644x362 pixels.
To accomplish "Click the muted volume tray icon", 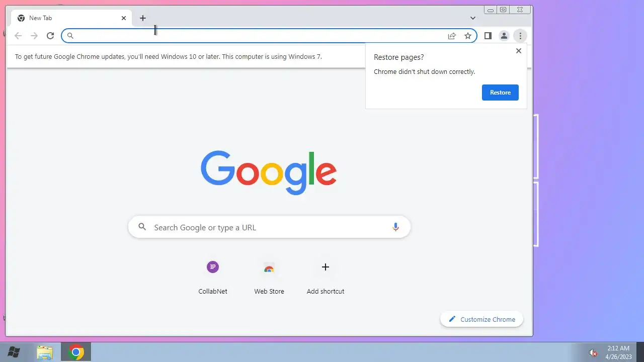I will point(593,352).
